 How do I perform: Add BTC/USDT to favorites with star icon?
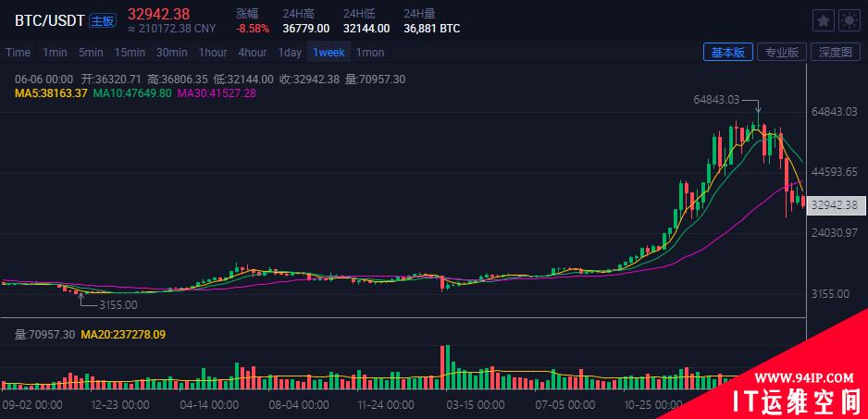(822, 20)
